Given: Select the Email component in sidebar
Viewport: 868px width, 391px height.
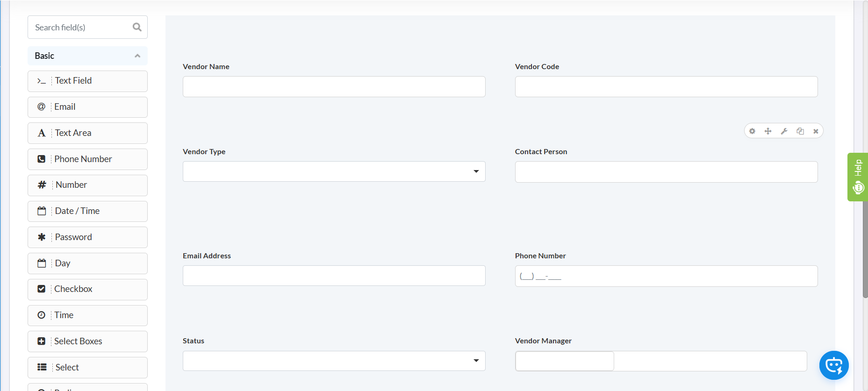Looking at the screenshot, I should click(x=87, y=107).
